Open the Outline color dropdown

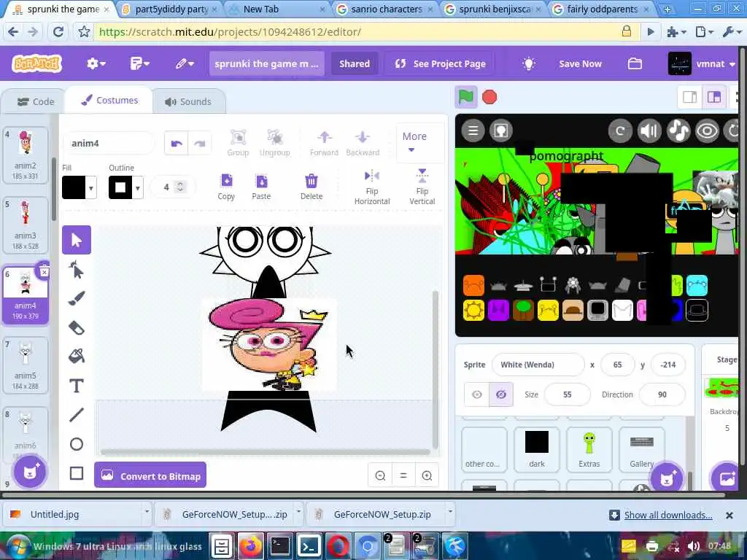tap(138, 188)
